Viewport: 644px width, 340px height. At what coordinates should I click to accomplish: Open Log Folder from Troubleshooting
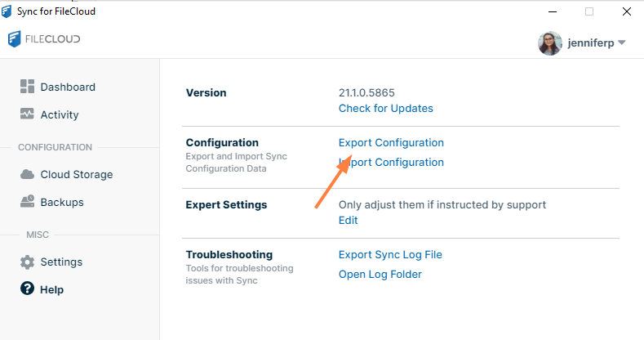pos(380,274)
